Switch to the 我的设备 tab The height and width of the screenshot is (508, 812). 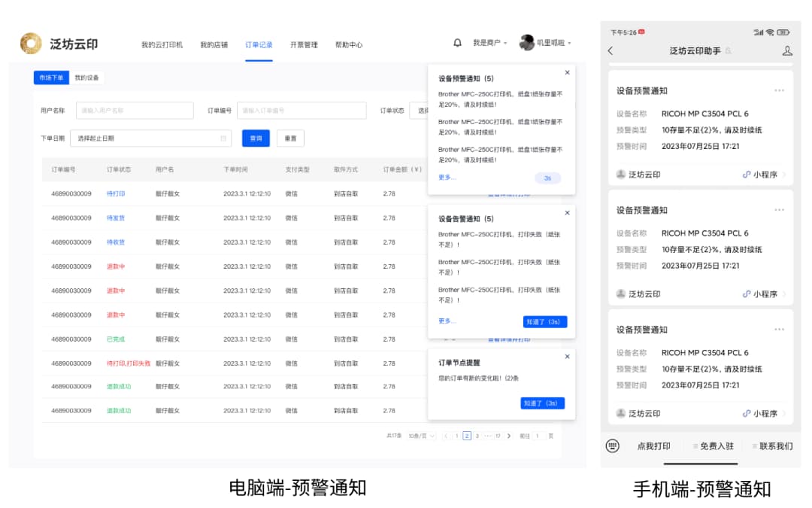click(x=86, y=78)
